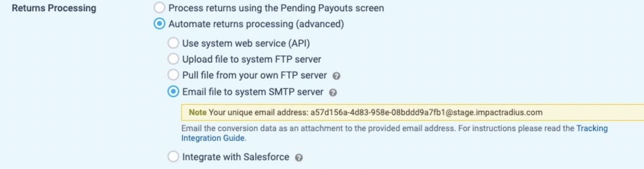The image size is (644, 169).
Task: Select Use system web service (API) option
Action: [173, 43]
